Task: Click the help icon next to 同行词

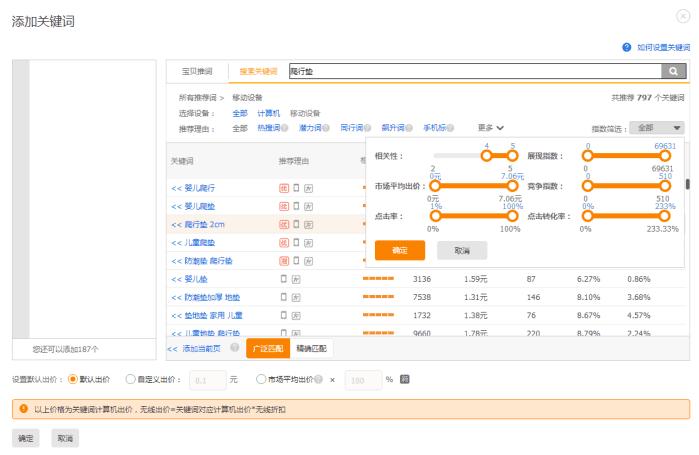Action: (x=367, y=128)
